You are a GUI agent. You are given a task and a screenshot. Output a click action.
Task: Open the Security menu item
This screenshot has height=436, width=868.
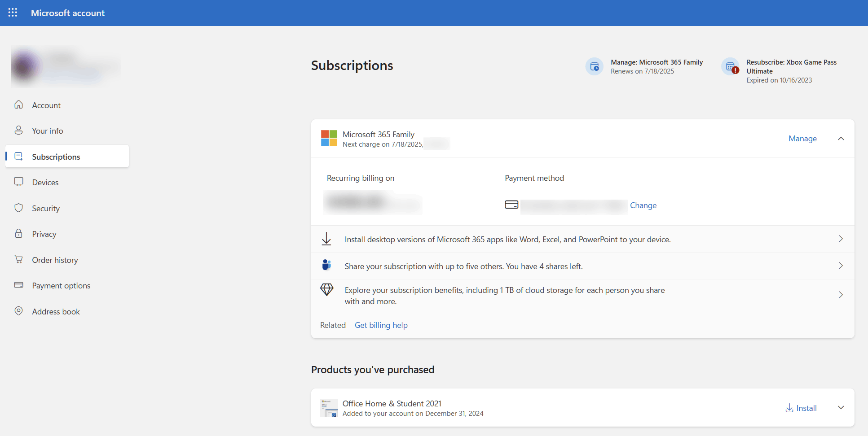[x=46, y=209]
